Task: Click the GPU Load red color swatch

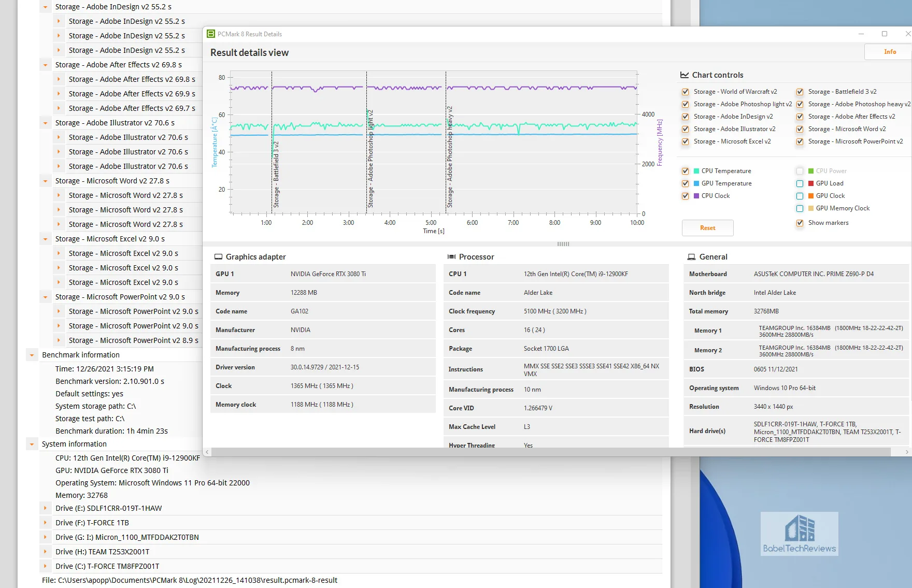Action: (x=811, y=183)
